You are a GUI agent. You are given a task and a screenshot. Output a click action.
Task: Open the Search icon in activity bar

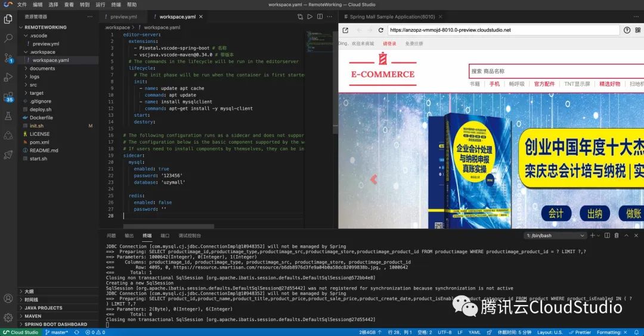(8, 39)
